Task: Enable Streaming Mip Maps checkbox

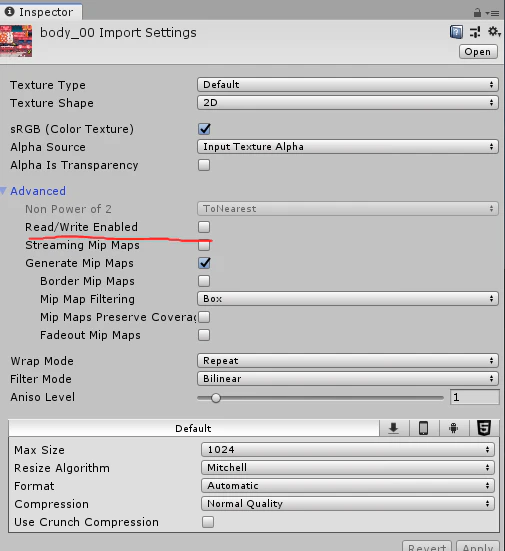Action: coord(204,245)
